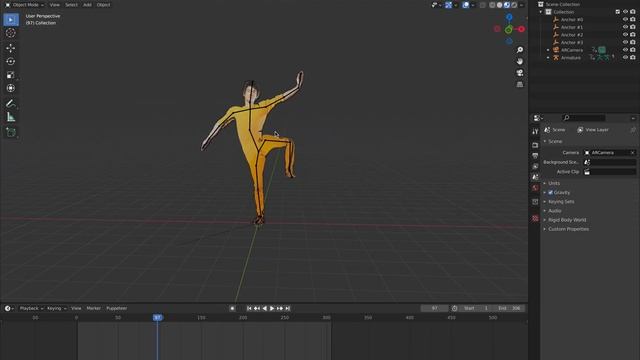Select the 3D Cursor tool
The width and height of the screenshot is (640, 360).
[x=11, y=33]
